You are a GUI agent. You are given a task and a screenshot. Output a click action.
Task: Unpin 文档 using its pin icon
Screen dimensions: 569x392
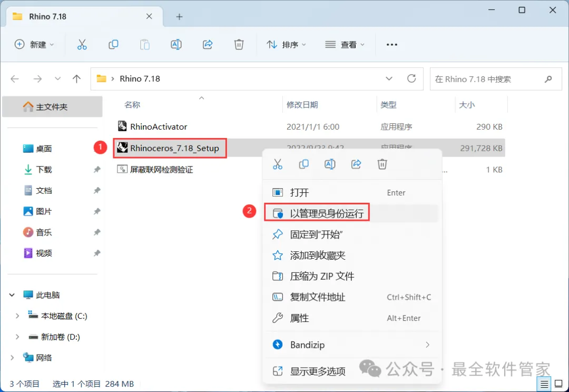(97, 190)
